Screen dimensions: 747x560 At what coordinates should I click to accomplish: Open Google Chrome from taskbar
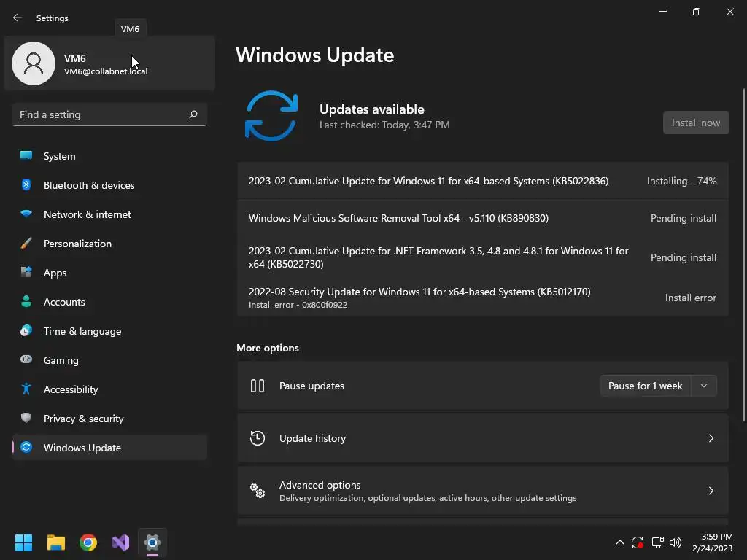pyautogui.click(x=88, y=542)
